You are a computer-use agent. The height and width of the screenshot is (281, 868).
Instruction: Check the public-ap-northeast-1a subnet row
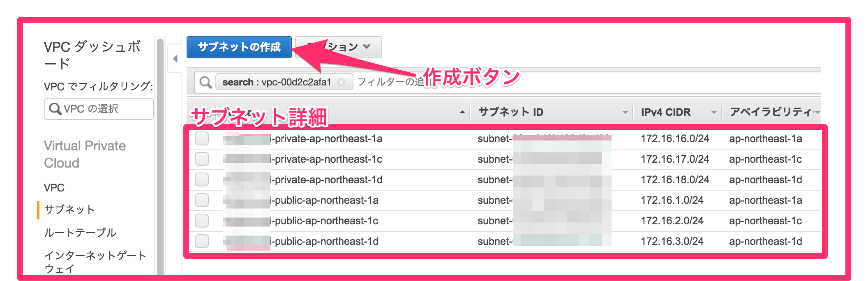(202, 200)
